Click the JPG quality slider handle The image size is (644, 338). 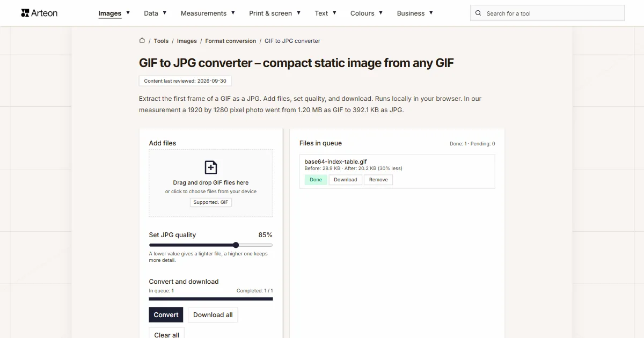point(236,245)
